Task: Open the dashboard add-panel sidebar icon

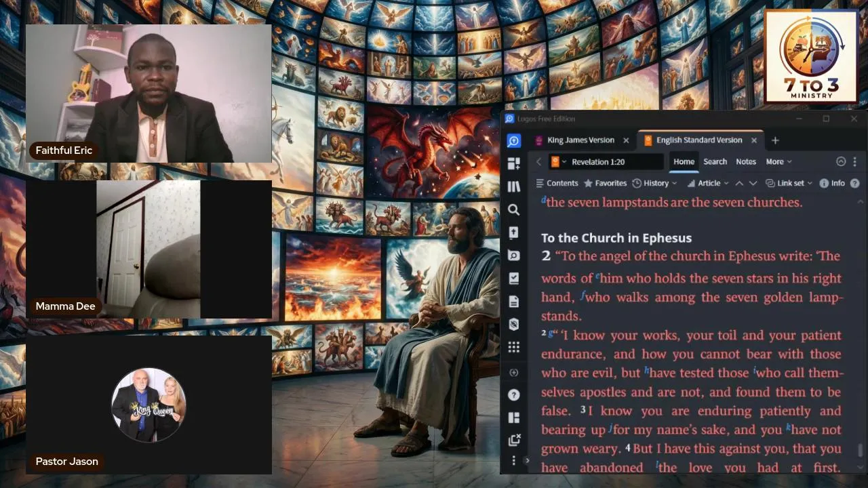Action: [514, 163]
